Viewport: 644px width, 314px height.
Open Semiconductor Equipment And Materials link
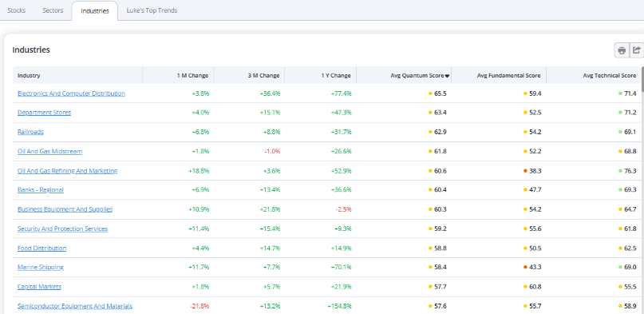point(75,306)
